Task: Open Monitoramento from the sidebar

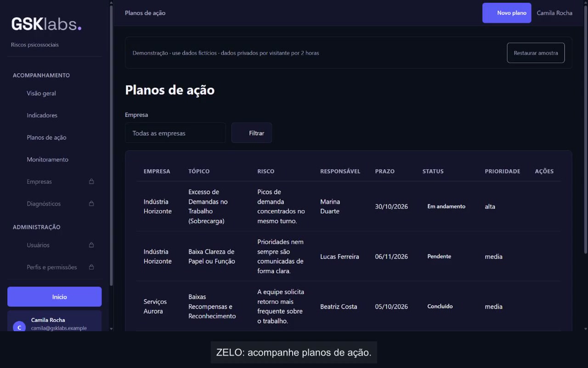Action: coord(47,160)
